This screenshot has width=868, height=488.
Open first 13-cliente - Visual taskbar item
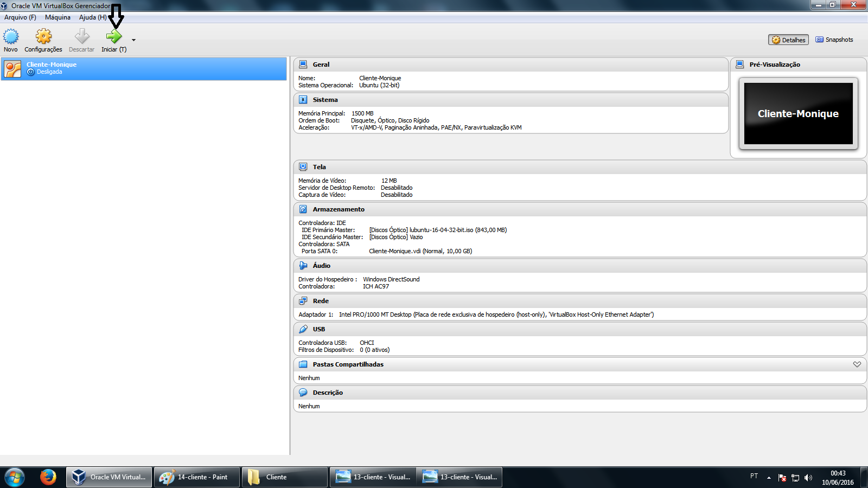click(373, 477)
